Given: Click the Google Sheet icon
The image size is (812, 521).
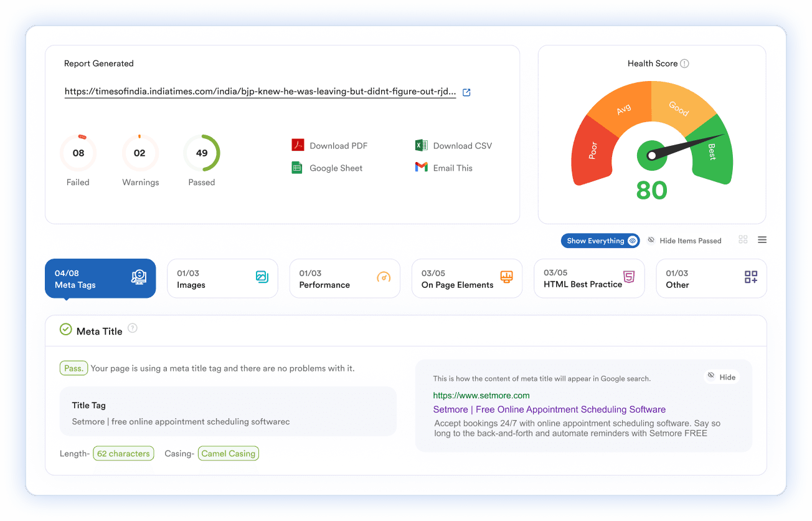Looking at the screenshot, I should [297, 168].
